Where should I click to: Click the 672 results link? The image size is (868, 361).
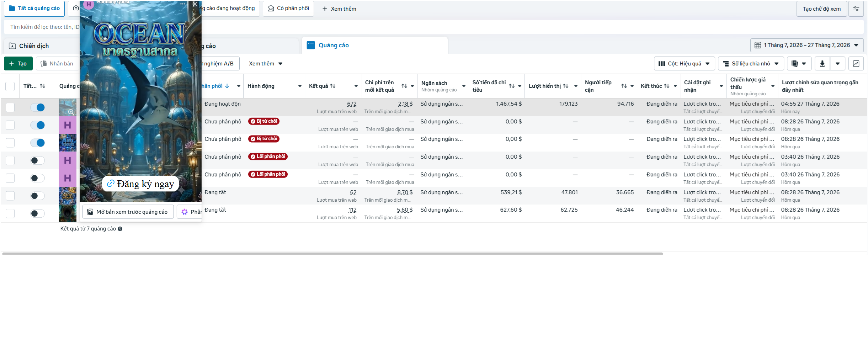pyautogui.click(x=352, y=104)
